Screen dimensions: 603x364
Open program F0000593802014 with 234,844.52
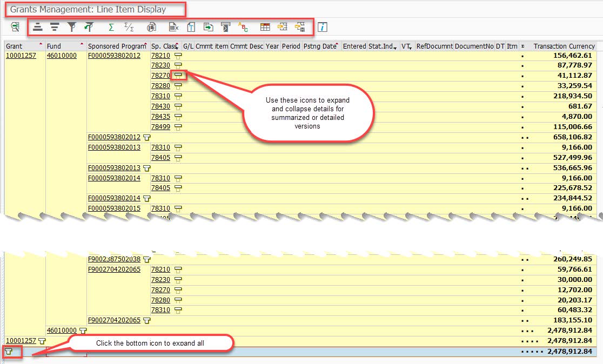coord(114,198)
